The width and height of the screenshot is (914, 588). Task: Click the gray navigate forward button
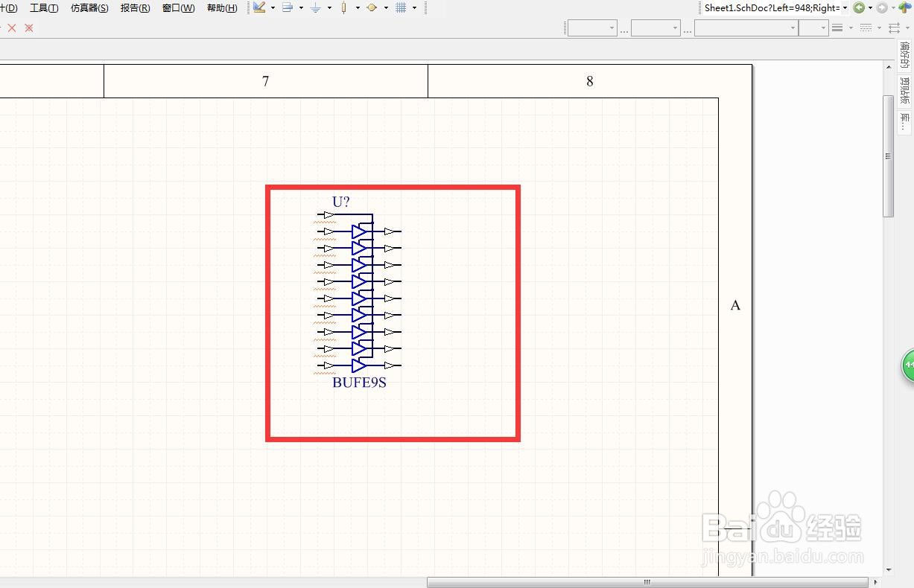(x=882, y=7)
